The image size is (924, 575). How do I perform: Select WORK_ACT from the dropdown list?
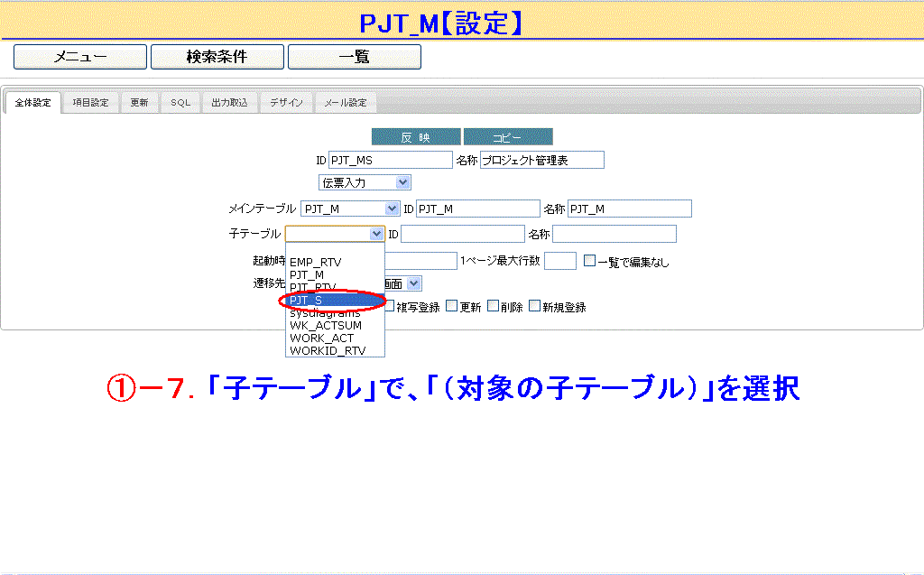click(x=321, y=338)
